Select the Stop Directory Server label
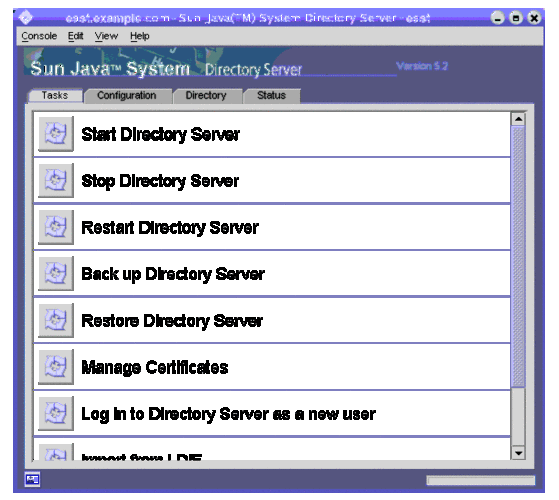Image resolution: width=559 pixels, height=500 pixels. pos(160,181)
